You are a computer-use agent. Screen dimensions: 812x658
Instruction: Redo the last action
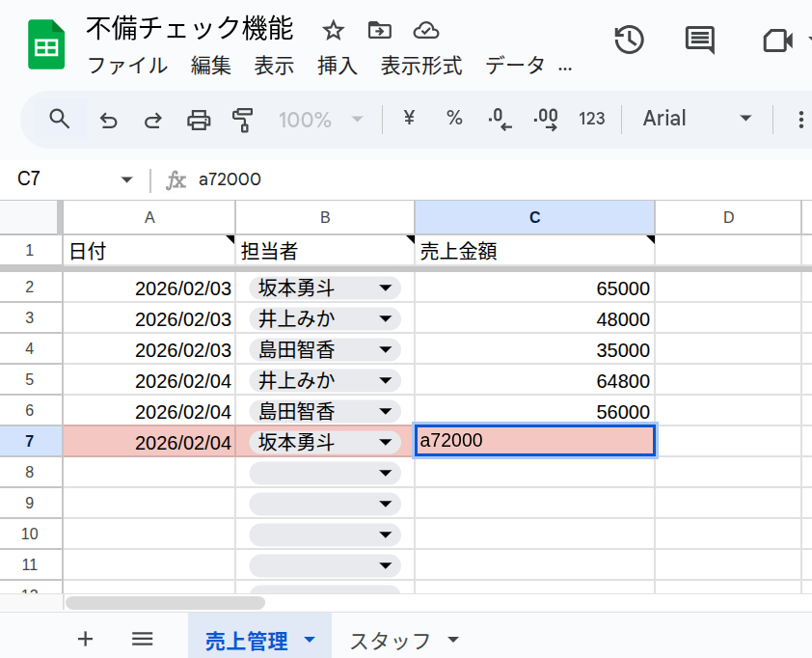click(x=152, y=120)
